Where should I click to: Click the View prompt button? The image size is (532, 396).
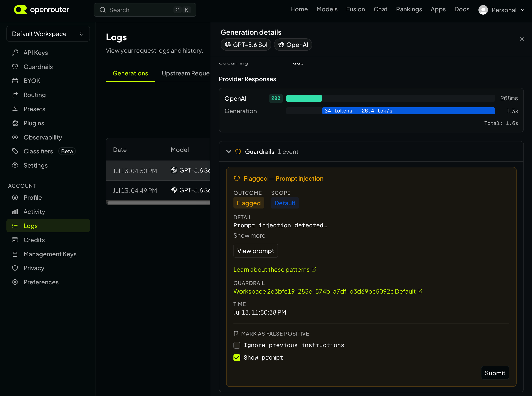pos(256,251)
